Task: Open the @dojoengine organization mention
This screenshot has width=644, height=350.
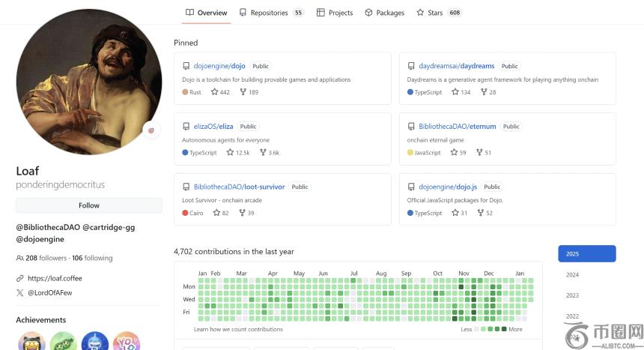Action: 40,239
